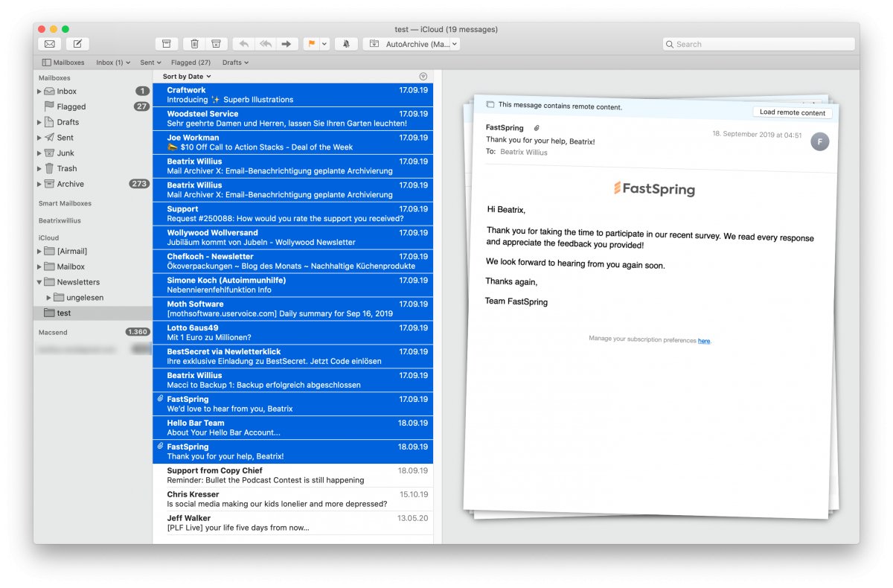Toggle Mailboxes sidebar visibility

(63, 63)
